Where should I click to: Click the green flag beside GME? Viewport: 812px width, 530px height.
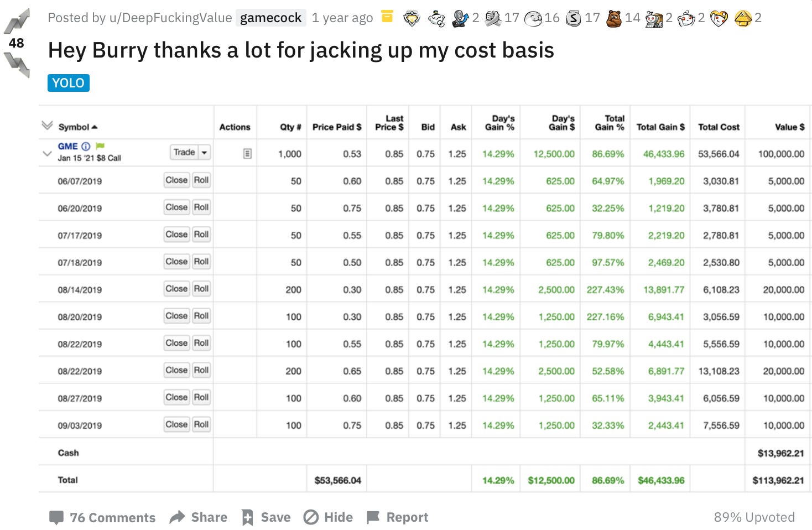100,147
